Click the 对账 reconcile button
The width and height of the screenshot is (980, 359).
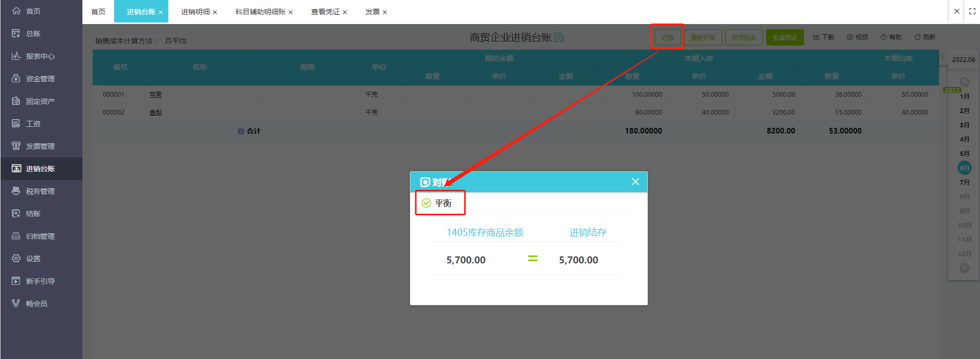tap(667, 37)
